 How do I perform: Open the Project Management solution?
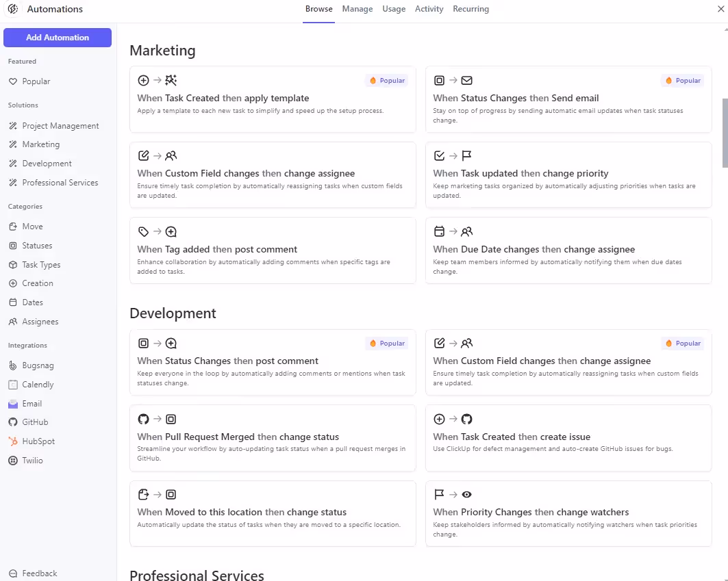click(60, 126)
